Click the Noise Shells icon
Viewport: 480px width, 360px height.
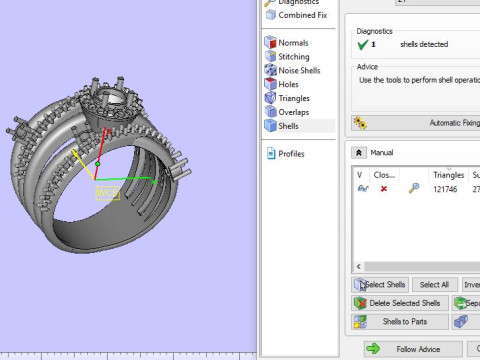pyautogui.click(x=270, y=70)
